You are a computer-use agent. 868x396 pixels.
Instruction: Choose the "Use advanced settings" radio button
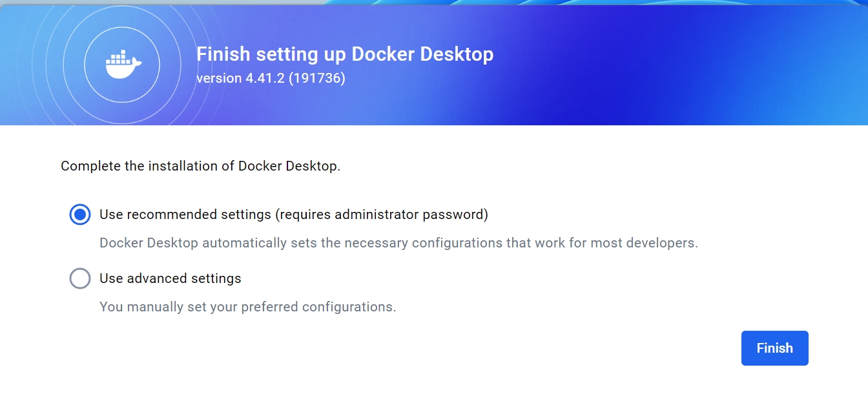80,278
